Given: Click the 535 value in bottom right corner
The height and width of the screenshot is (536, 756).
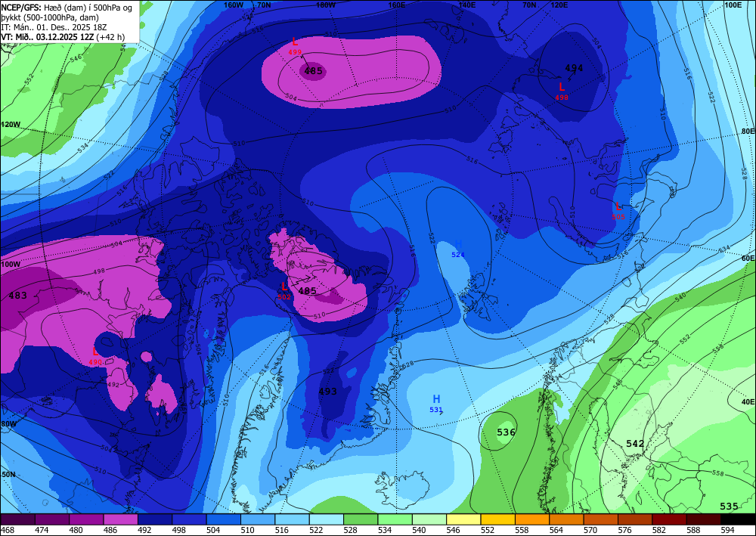Looking at the screenshot, I should [x=729, y=506].
